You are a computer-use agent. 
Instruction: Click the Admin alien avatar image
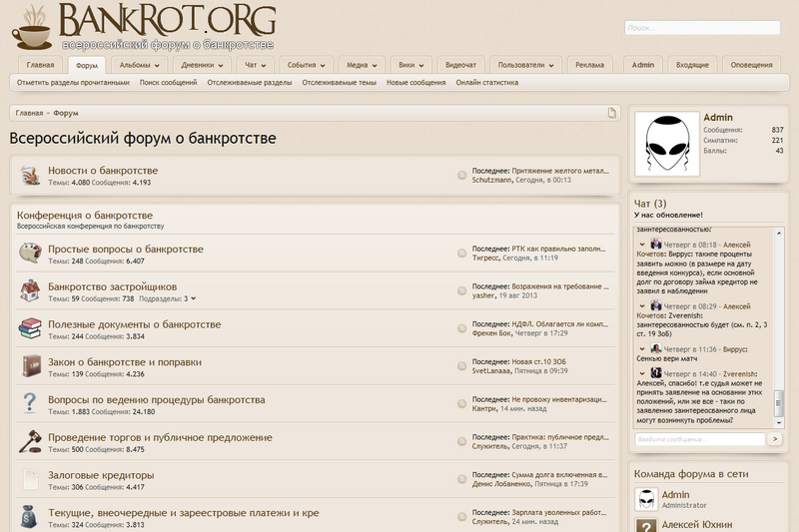coord(664,148)
